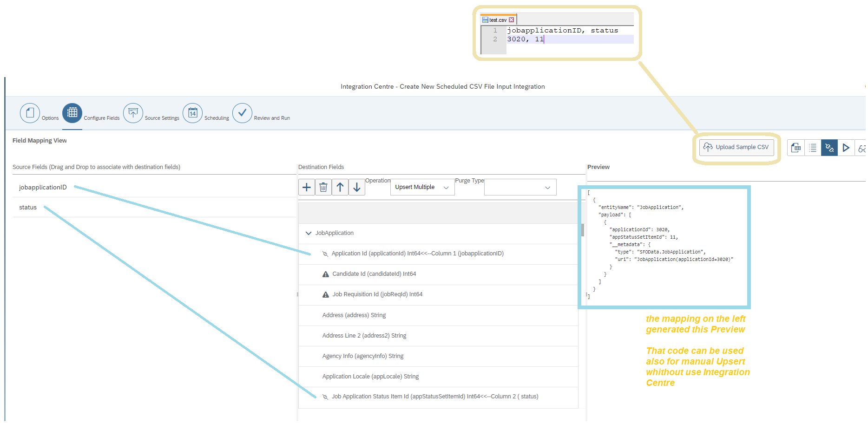Image resolution: width=868 pixels, height=423 pixels.
Task: Click the Field Mapping View heading
Action: pos(39,141)
